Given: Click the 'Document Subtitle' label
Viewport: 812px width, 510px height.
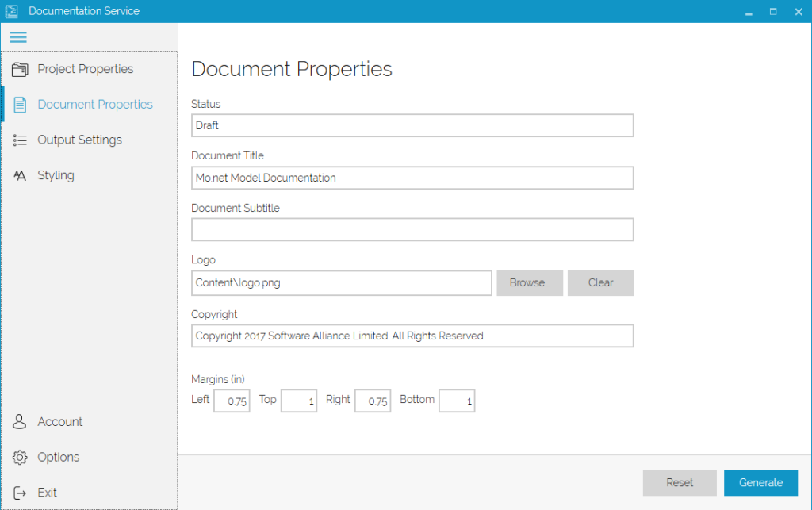Looking at the screenshot, I should (x=235, y=208).
